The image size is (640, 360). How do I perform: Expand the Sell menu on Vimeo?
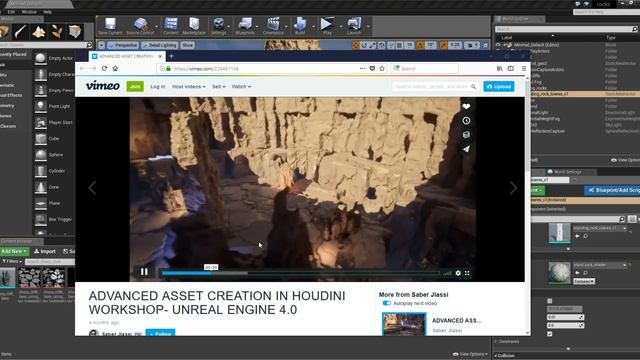pyautogui.click(x=219, y=87)
